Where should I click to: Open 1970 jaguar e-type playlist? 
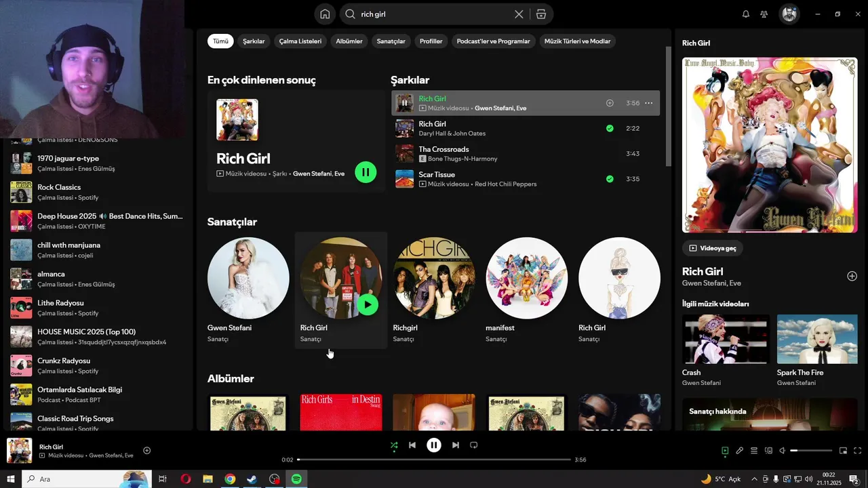(x=97, y=163)
